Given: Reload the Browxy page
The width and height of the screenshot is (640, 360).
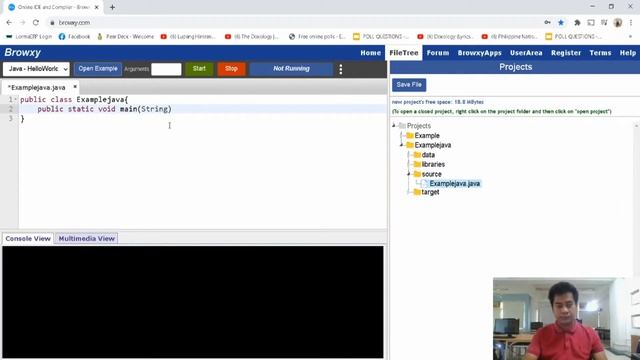Looking at the screenshot, I should tap(36, 23).
